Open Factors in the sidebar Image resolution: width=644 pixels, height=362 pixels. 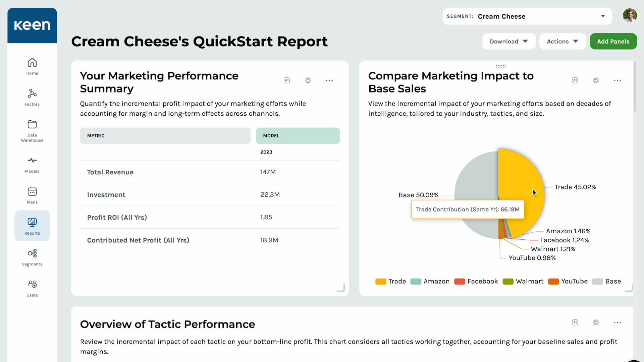pyautogui.click(x=32, y=97)
